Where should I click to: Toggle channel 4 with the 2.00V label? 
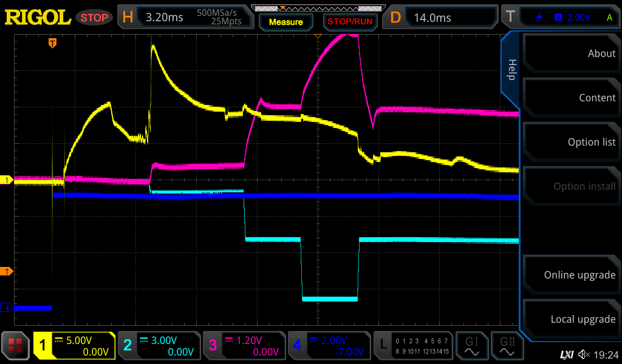click(329, 346)
